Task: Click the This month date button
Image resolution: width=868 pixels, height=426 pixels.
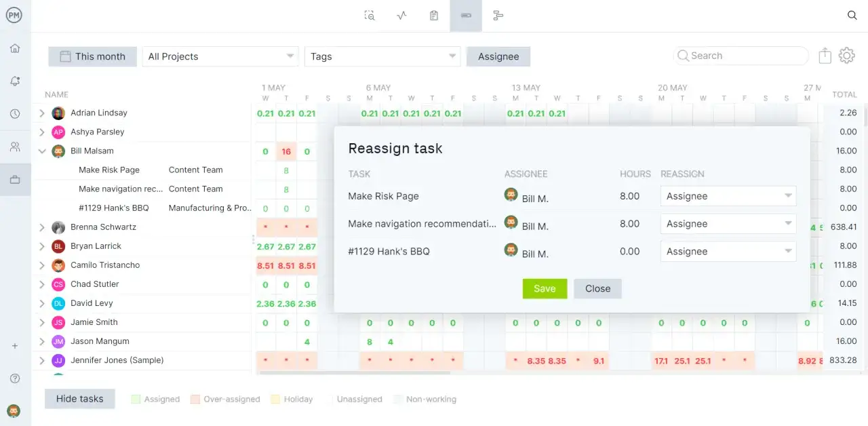Action: pos(92,56)
